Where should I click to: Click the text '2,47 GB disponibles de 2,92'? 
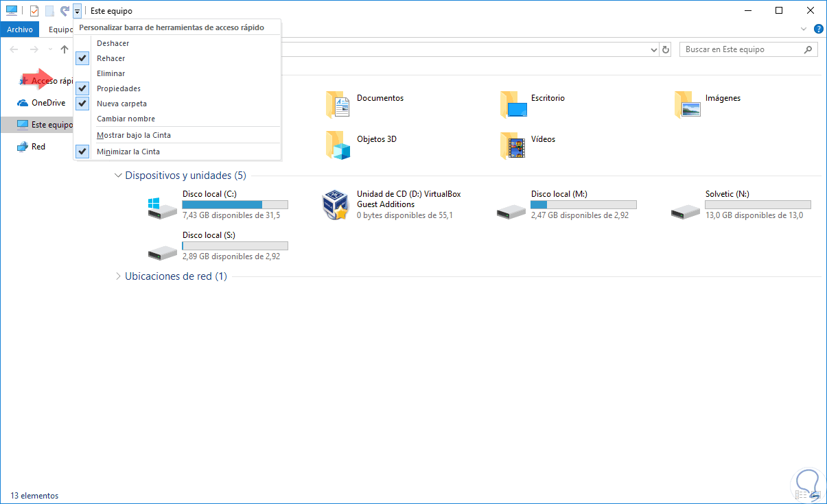(580, 215)
